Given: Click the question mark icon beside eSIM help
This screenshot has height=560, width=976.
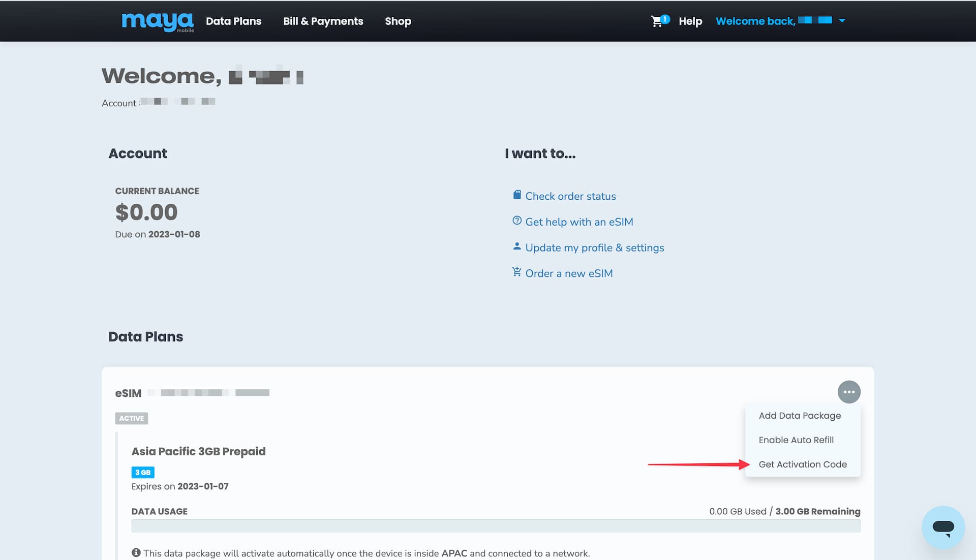Looking at the screenshot, I should point(517,221).
